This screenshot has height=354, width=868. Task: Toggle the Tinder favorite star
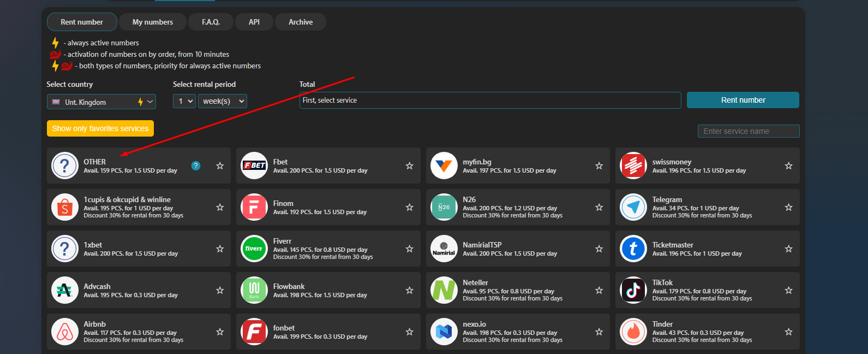tap(789, 332)
